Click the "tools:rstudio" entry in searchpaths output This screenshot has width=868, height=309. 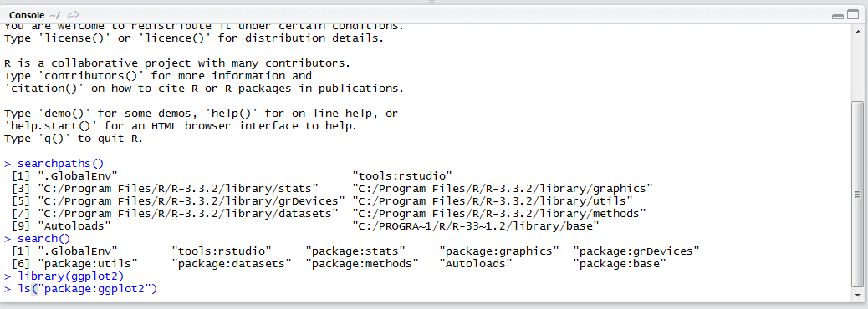coord(402,175)
